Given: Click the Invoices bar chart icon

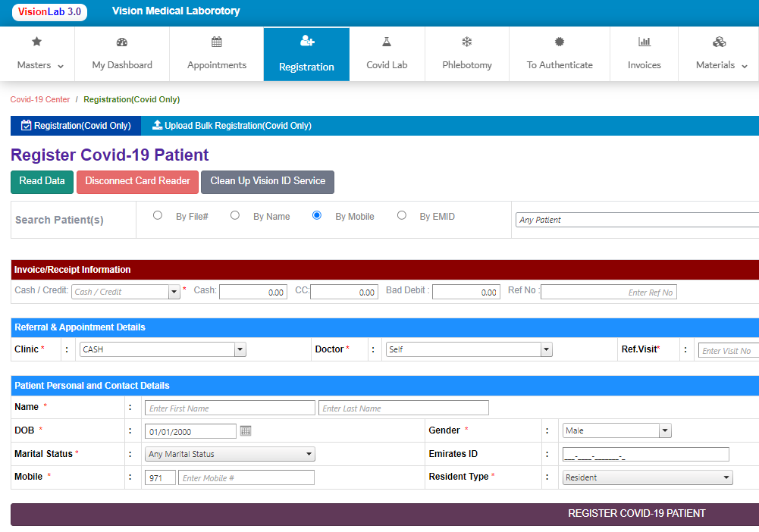Looking at the screenshot, I should click(645, 42).
